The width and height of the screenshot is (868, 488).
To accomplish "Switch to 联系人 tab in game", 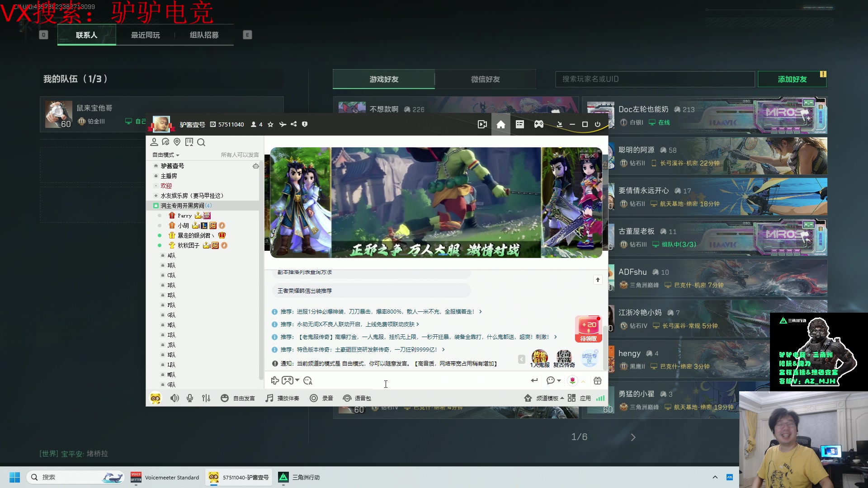I will (x=86, y=35).
